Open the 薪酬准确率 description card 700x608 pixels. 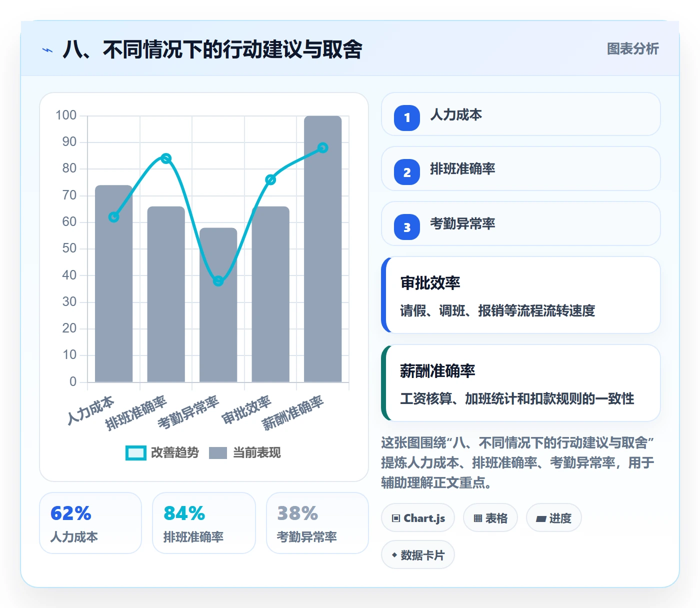pyautogui.click(x=521, y=383)
